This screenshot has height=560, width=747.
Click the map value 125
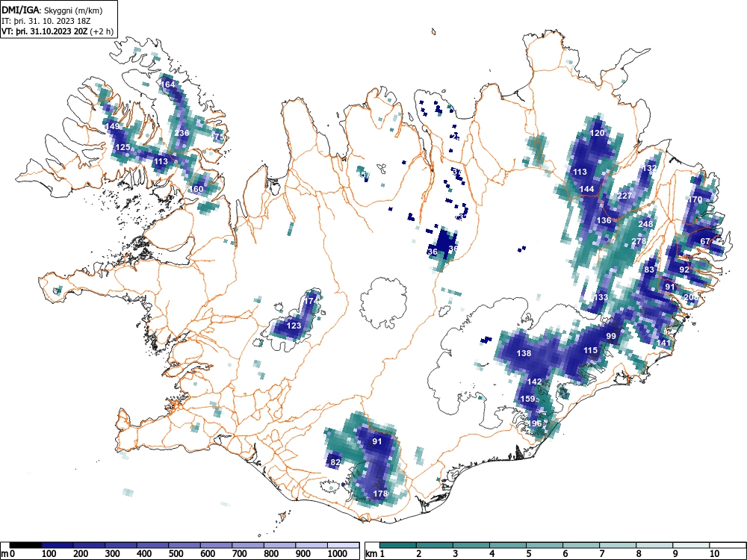click(123, 147)
